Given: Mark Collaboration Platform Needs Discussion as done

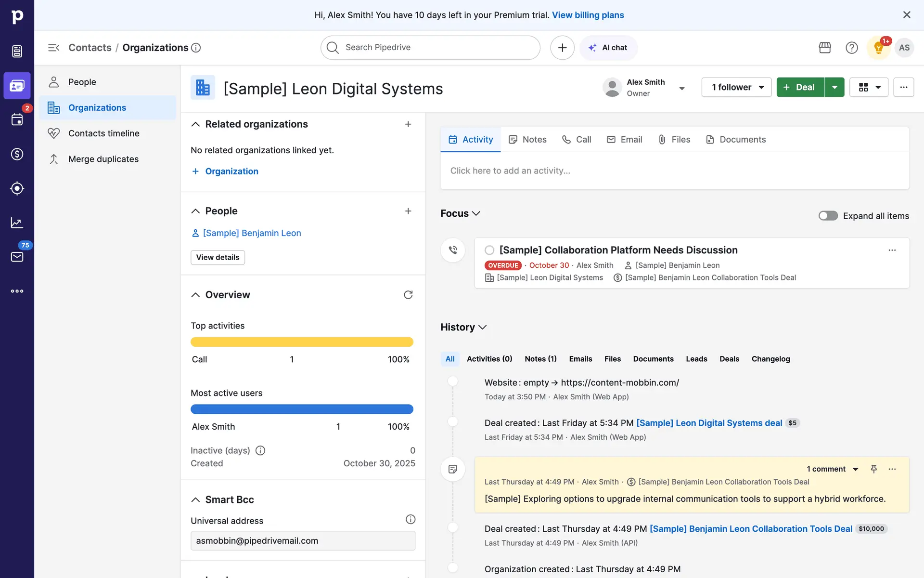Looking at the screenshot, I should click(x=489, y=250).
